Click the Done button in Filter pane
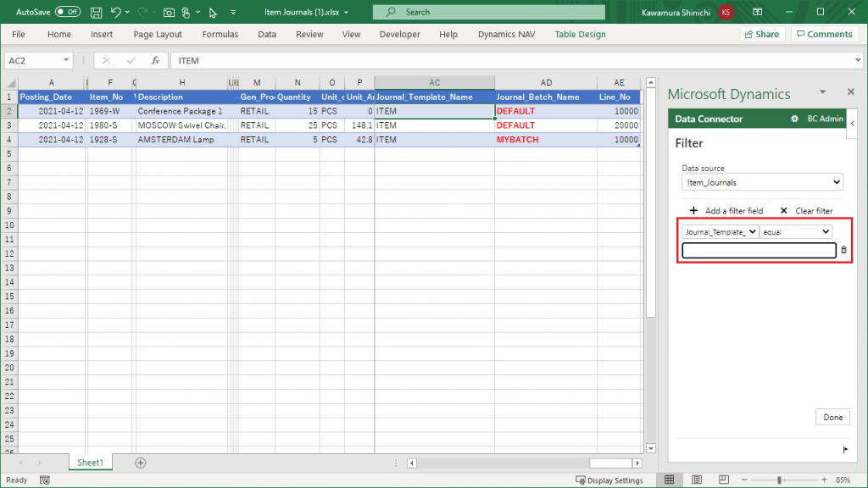This screenshot has width=868, height=488. [832, 417]
